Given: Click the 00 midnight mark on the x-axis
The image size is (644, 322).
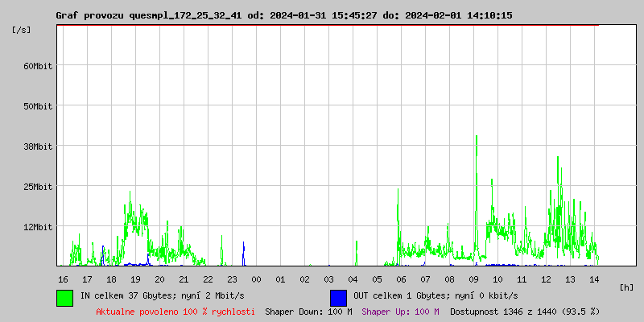Looking at the screenshot, I should [x=256, y=279].
